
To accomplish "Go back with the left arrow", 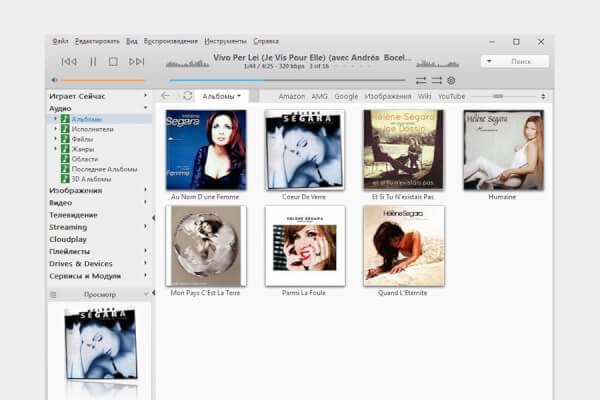I will [166, 96].
